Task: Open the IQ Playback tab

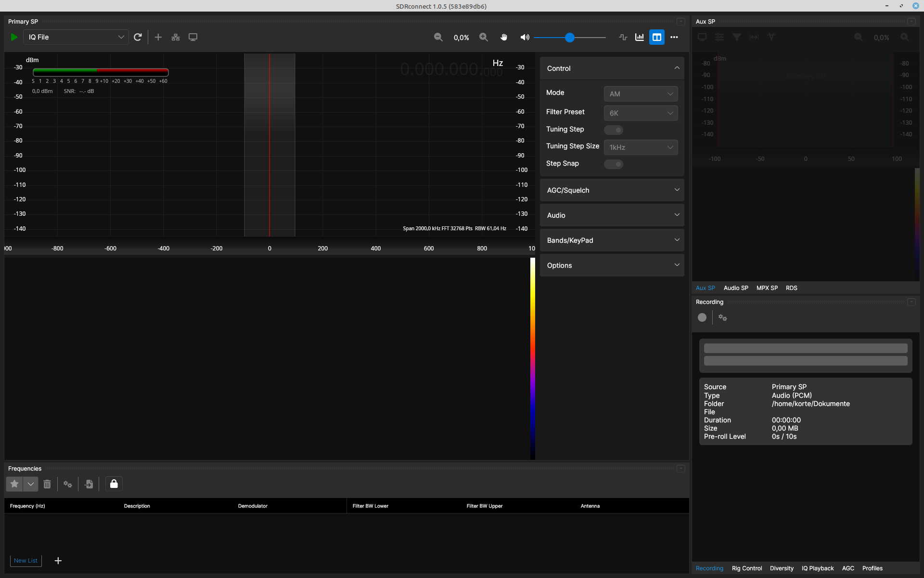Action: coord(817,568)
